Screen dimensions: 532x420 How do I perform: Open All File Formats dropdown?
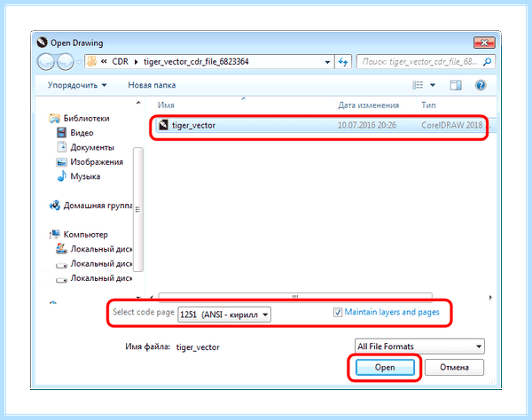click(x=419, y=346)
